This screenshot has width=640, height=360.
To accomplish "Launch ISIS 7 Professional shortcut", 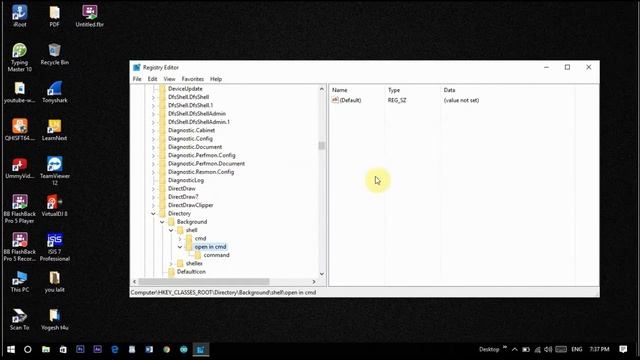I will (54, 247).
